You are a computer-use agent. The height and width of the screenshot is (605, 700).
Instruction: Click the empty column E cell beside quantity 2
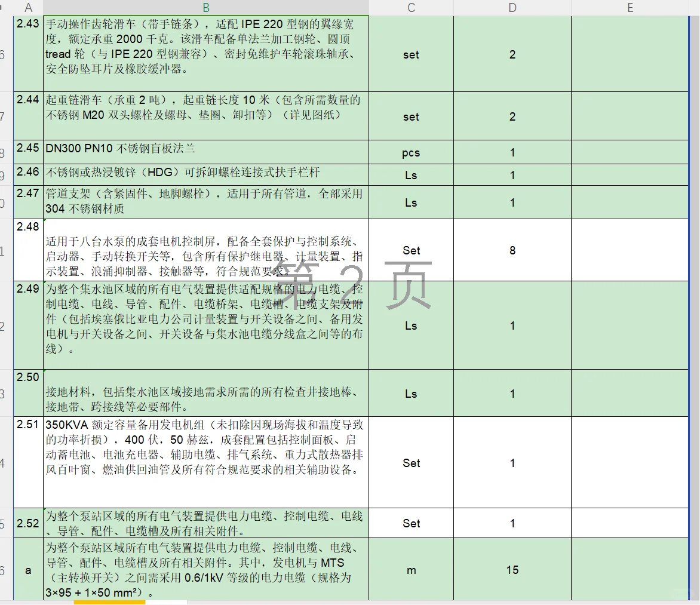tap(630, 55)
